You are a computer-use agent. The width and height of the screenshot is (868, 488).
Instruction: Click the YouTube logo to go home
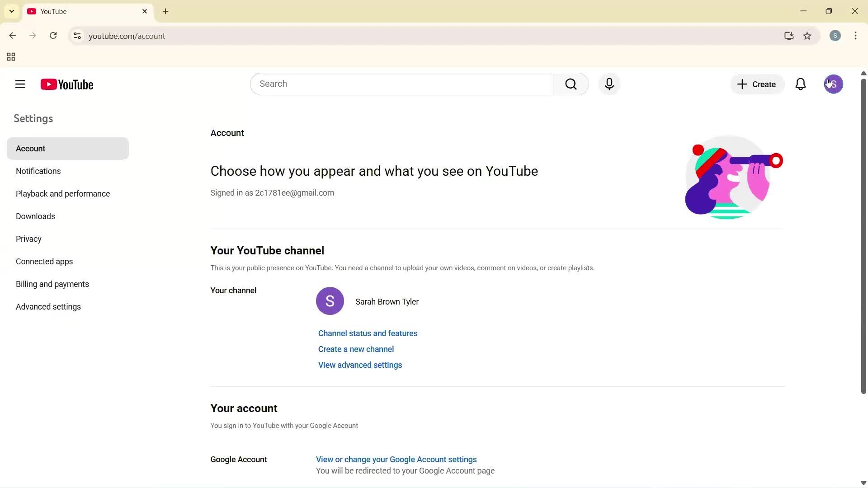pyautogui.click(x=67, y=84)
